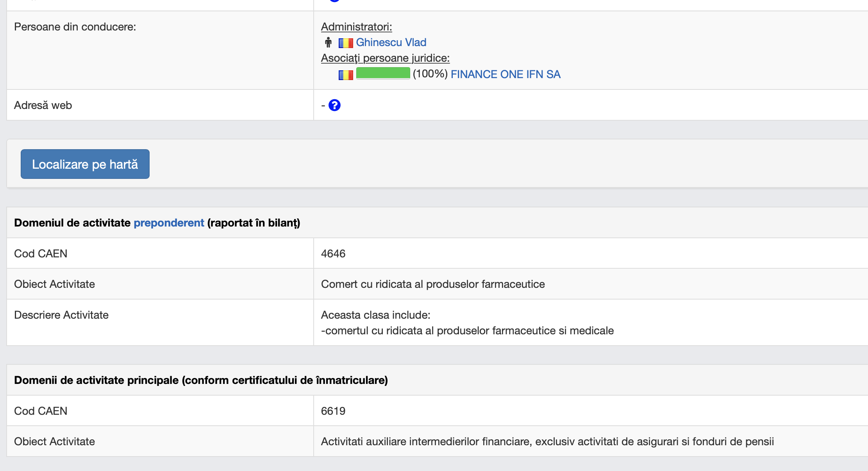This screenshot has width=868, height=471.
Task: Click the Administratori heading label
Action: coord(356,27)
